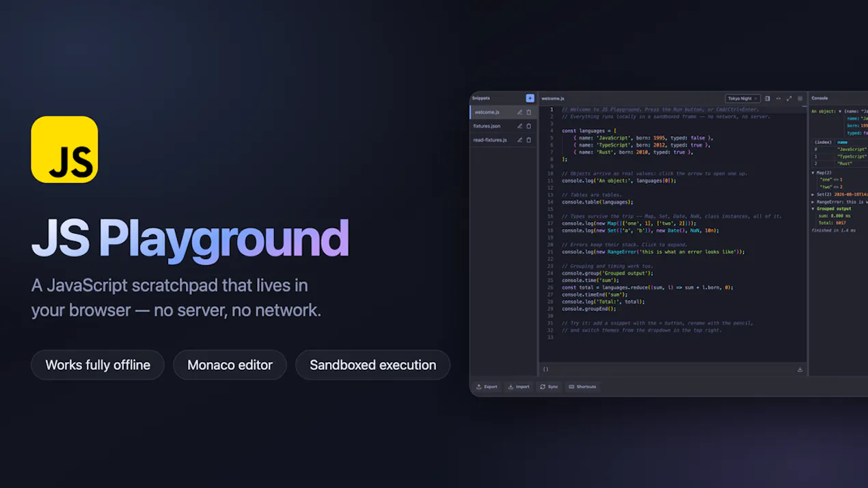Click the braces format icon below editor
The width and height of the screenshot is (868, 488).
545,369
